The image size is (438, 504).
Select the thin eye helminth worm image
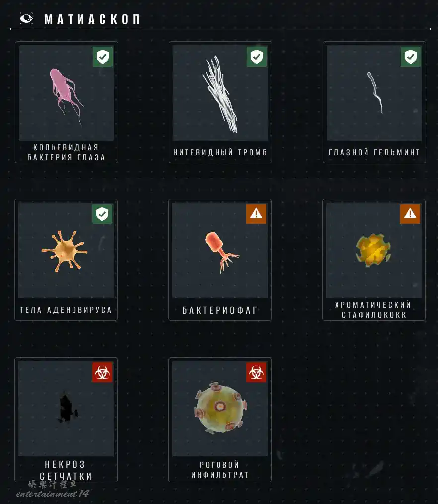(375, 92)
